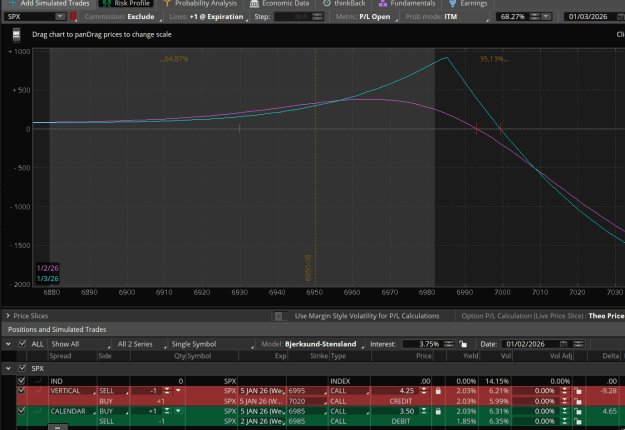
Task: Open the thinkBack tab
Action: (344, 4)
